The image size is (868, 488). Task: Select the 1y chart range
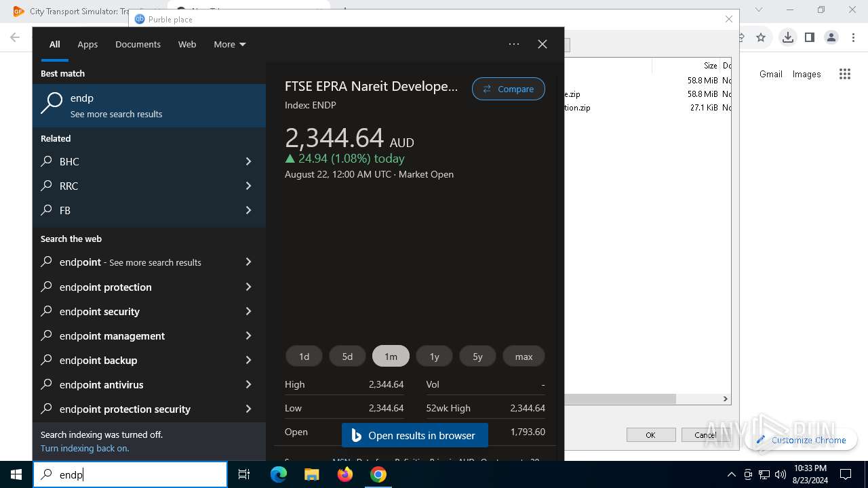pos(434,357)
